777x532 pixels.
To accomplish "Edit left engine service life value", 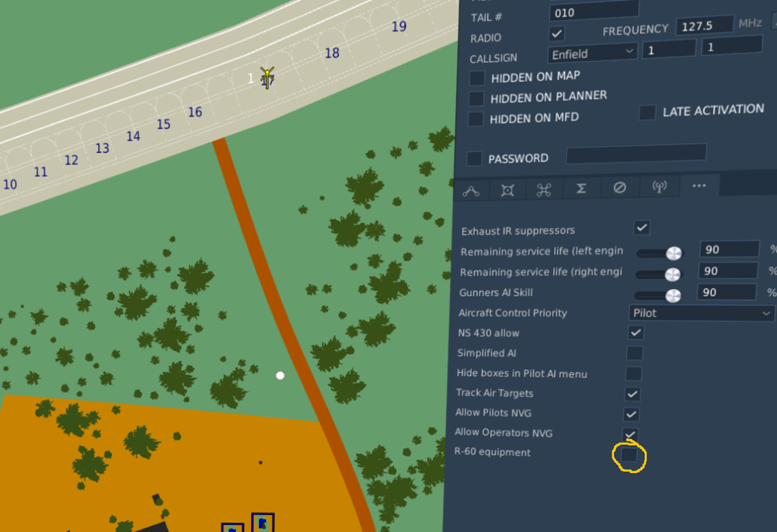I will 729,249.
